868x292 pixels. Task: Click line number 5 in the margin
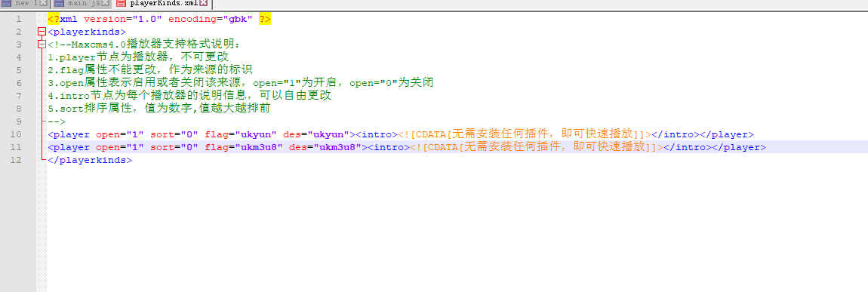point(19,70)
